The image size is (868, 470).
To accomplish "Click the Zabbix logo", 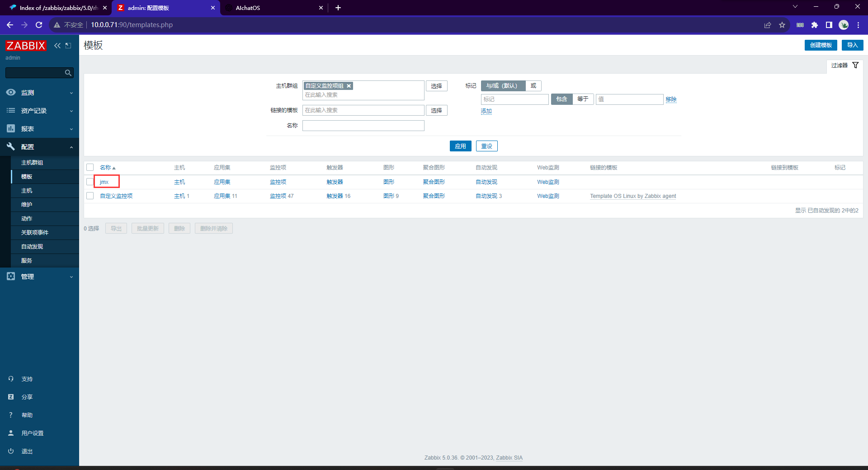I will (26, 46).
